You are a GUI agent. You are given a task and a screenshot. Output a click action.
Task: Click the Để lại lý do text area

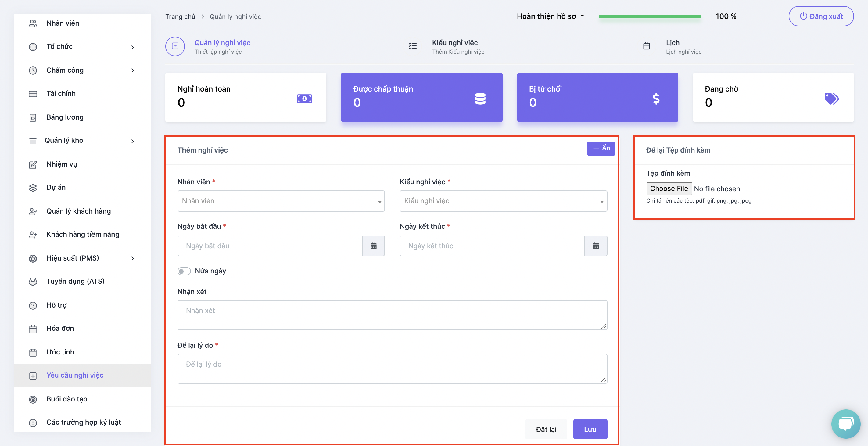[x=392, y=369]
